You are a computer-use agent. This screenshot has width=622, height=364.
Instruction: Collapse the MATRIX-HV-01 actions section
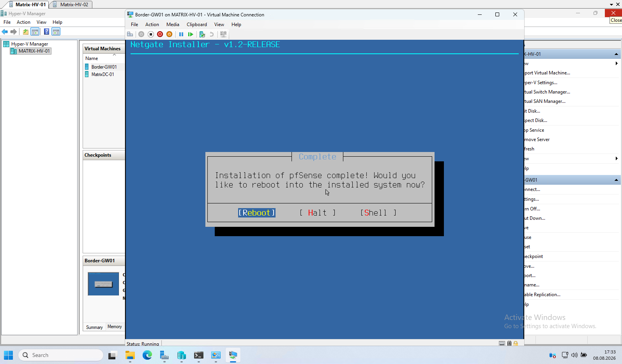[x=616, y=54]
